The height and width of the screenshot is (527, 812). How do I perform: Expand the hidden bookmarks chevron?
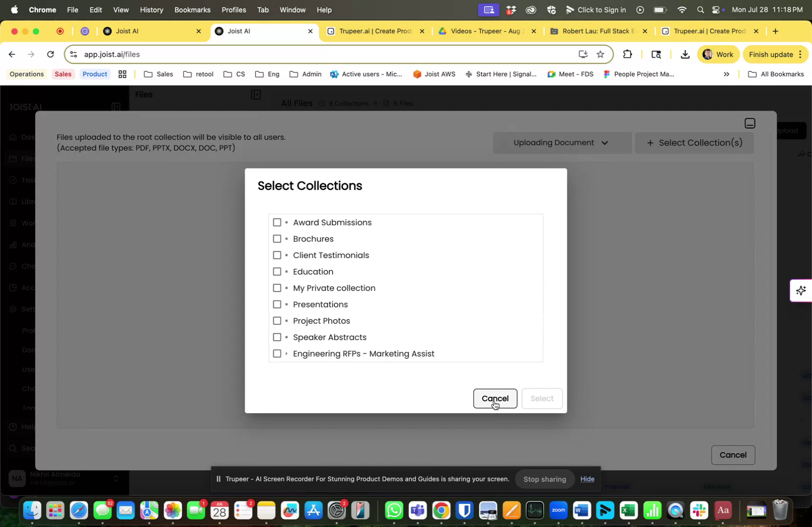(727, 74)
